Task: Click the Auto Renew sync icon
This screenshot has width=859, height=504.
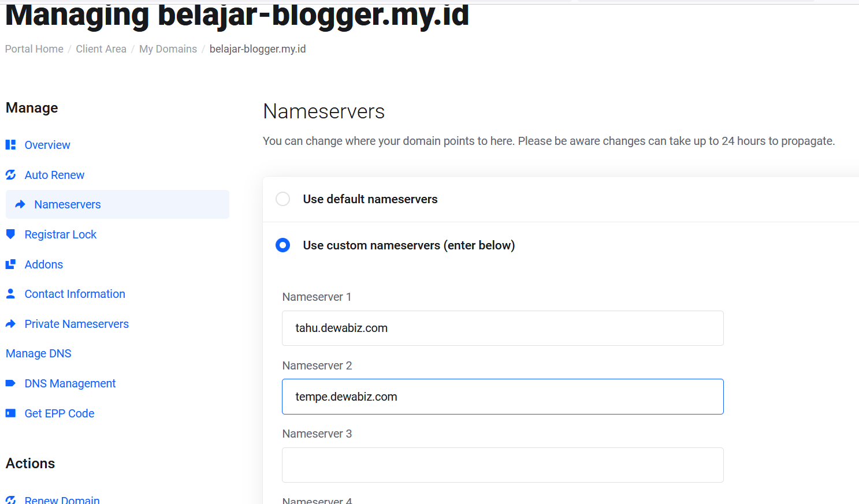Action: [x=10, y=175]
